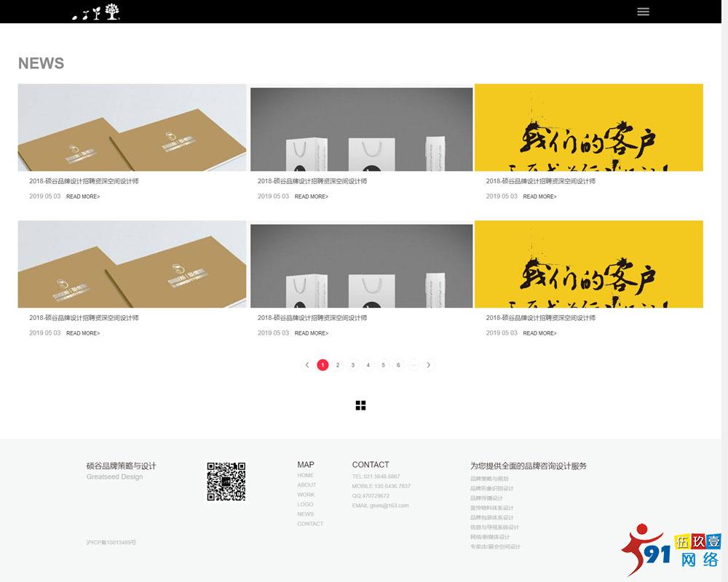Open top-row kraft notebook news thumbnail
The width and height of the screenshot is (728, 582).
click(x=132, y=127)
